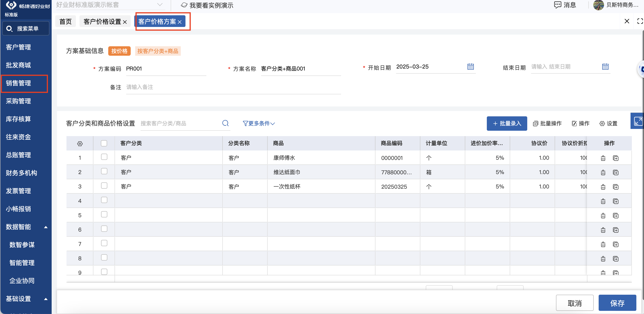
Task: Click trash icon in row 4
Action: coord(603,201)
